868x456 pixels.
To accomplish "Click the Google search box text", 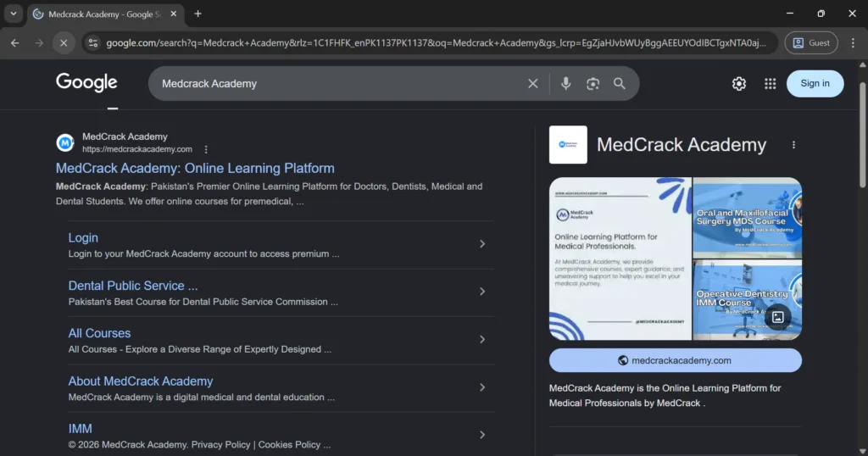I will pos(209,84).
